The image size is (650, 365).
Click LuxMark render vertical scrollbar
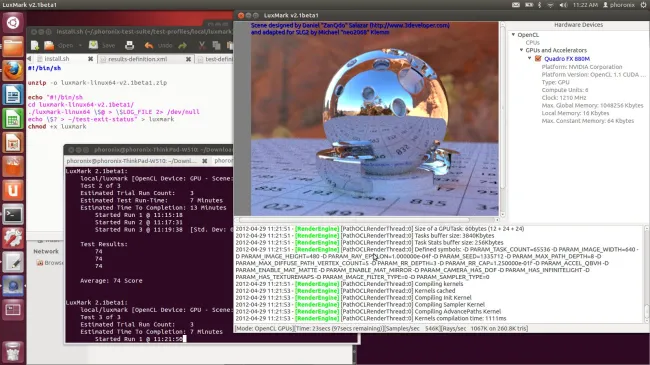click(x=502, y=119)
